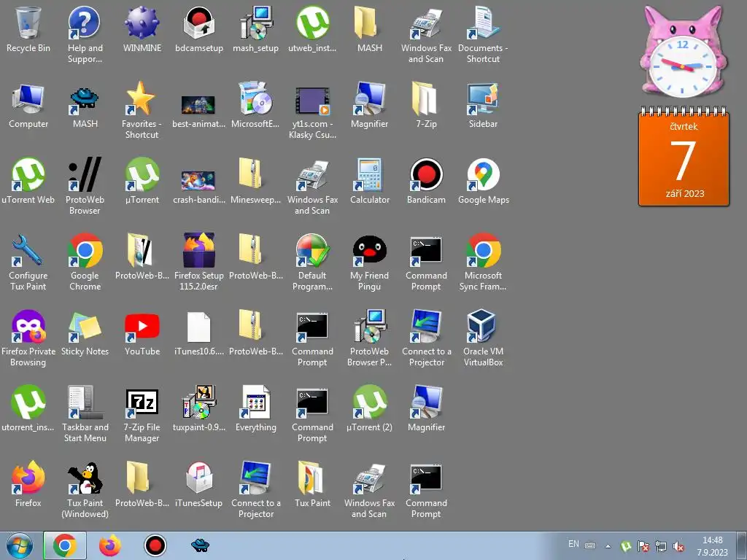This screenshot has width=747, height=560.
Task: Open Firefox from the taskbar
Action: (110, 545)
